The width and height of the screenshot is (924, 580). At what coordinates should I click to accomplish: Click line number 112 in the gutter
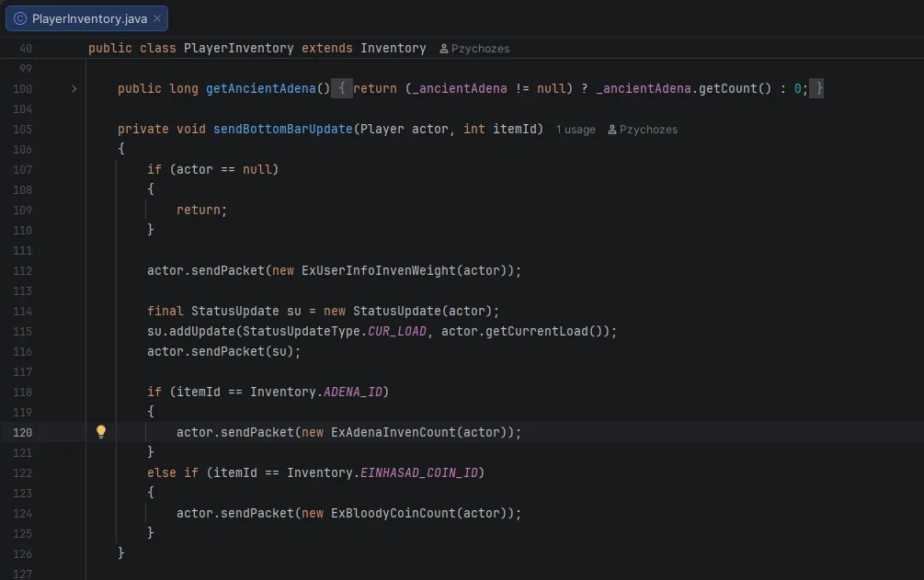22,270
